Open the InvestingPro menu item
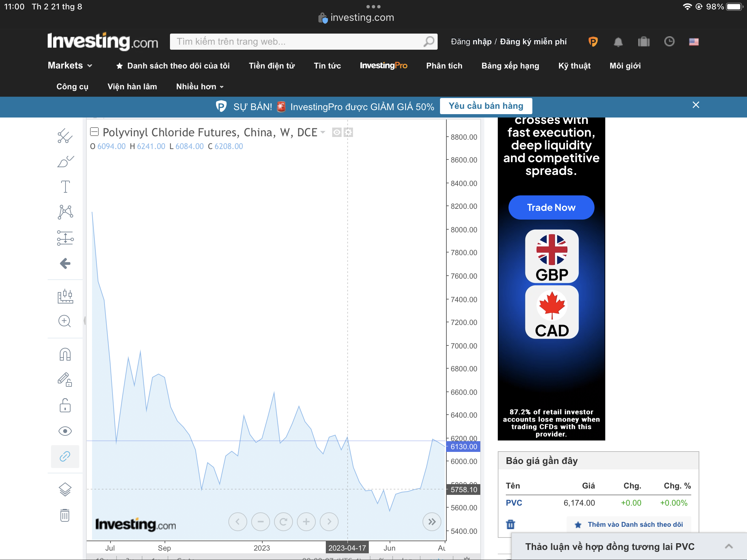The width and height of the screenshot is (747, 560). click(x=383, y=65)
